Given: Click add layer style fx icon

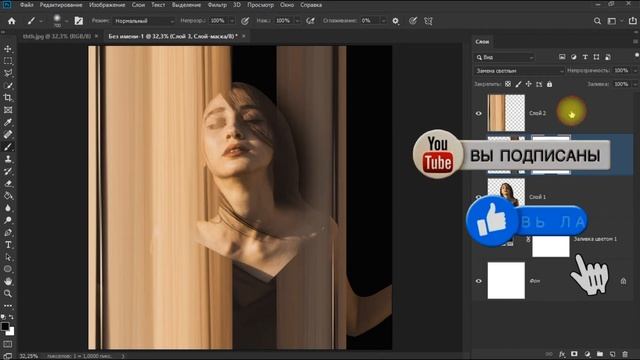Looking at the screenshot, I should (562, 354).
